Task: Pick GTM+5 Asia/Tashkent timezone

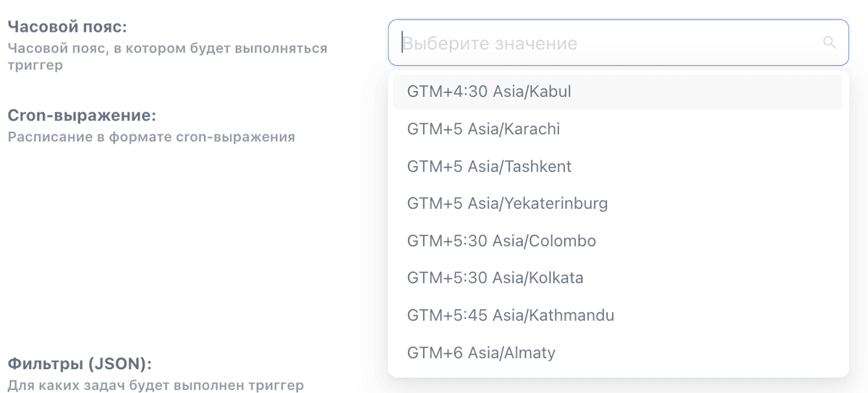Action: coord(618,167)
